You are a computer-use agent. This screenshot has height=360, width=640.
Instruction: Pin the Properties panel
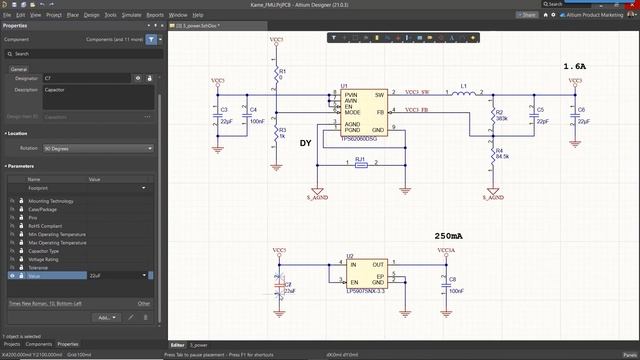coord(155,25)
